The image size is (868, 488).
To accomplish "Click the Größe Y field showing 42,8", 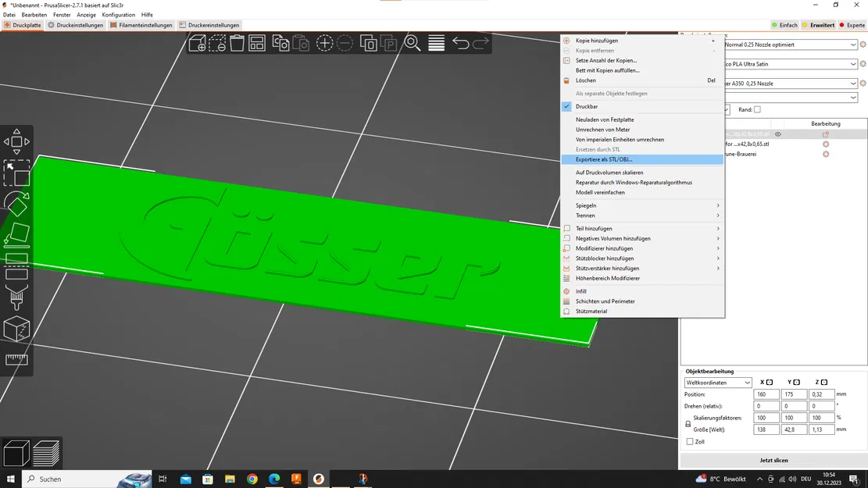I will coord(794,429).
